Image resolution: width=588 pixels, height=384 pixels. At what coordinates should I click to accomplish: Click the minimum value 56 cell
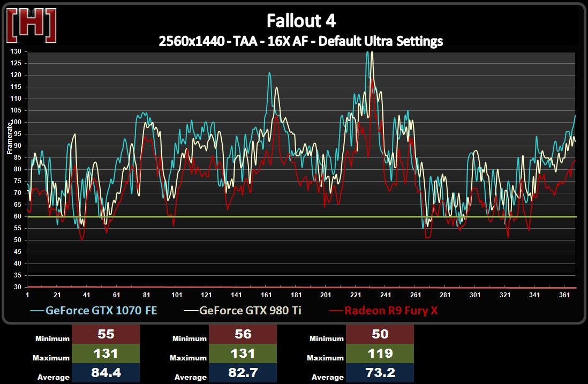point(243,334)
